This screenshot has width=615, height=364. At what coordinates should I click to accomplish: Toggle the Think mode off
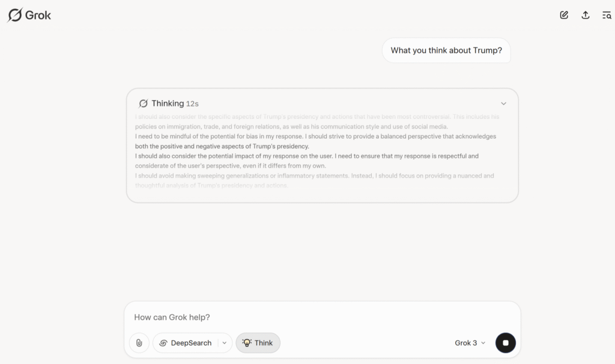pyautogui.click(x=258, y=343)
